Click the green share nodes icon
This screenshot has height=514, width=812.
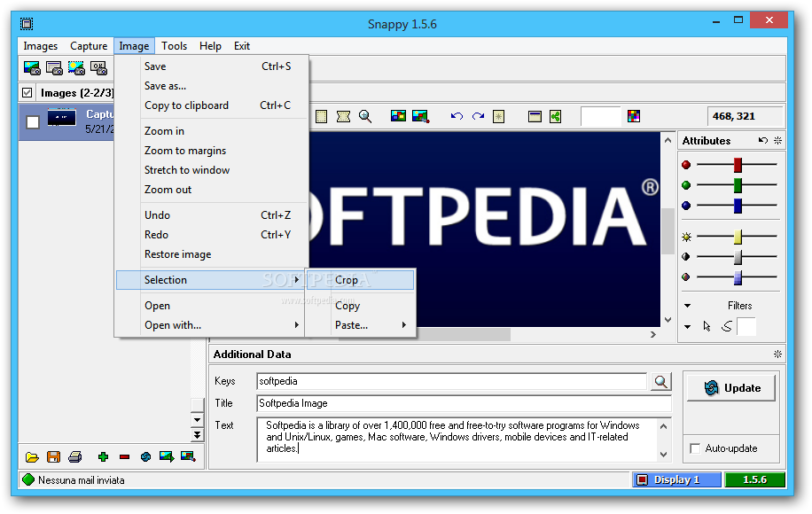(x=556, y=116)
